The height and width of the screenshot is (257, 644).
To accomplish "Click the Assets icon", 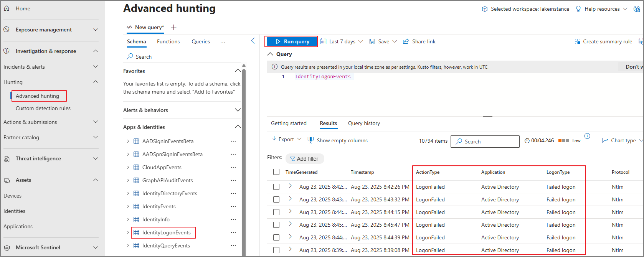I will coord(7,180).
